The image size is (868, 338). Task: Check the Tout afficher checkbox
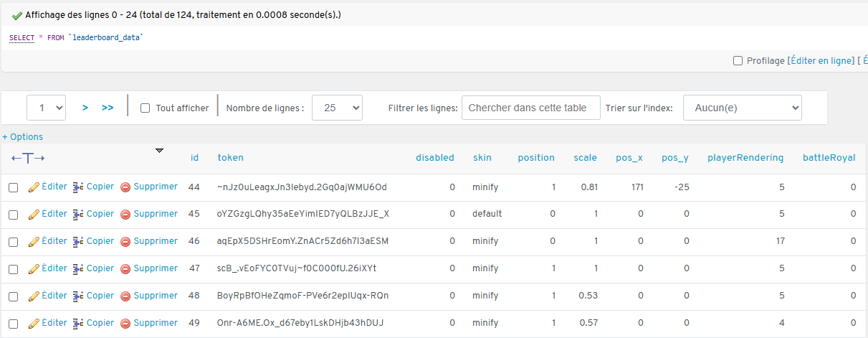[145, 108]
